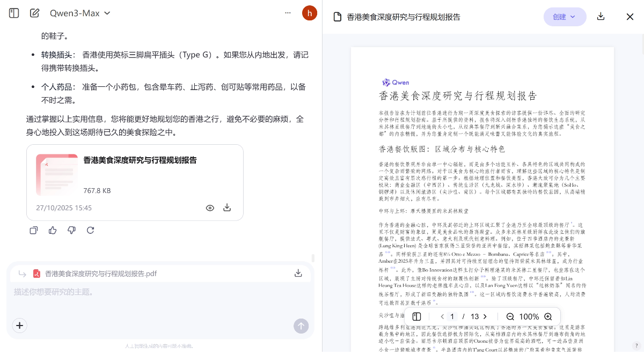Give the response a thumbs down

[x=71, y=230]
